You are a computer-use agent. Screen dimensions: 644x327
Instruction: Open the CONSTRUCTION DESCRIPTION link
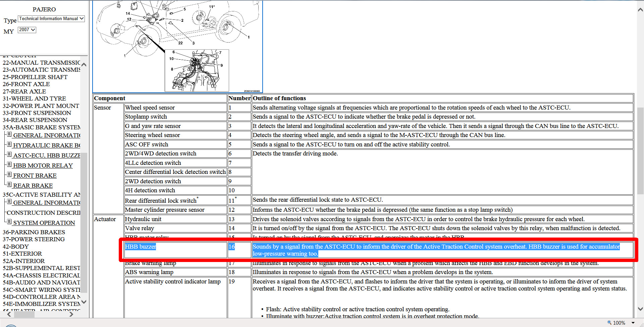pos(44,213)
